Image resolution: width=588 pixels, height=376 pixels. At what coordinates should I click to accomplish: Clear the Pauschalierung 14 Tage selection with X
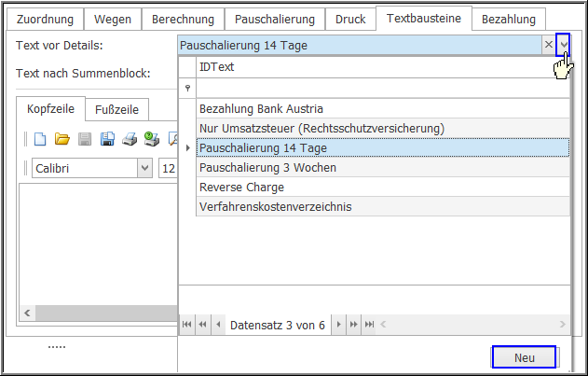(548, 45)
